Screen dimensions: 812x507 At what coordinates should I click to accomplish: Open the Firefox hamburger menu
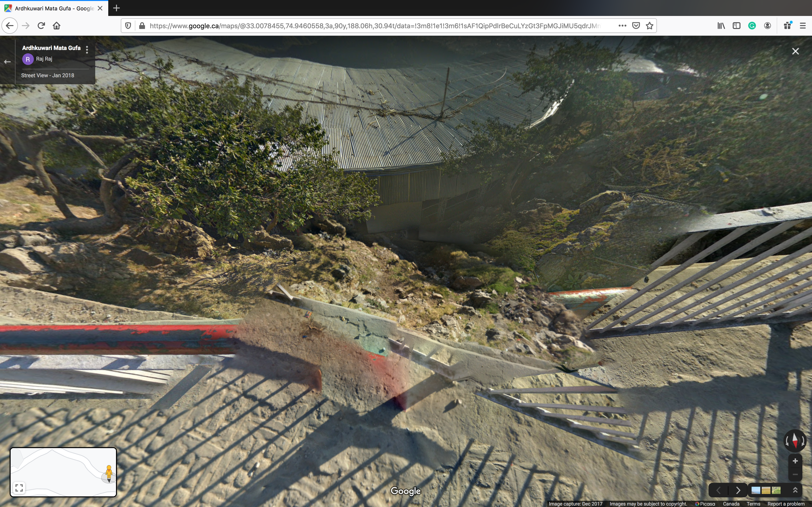[x=803, y=26]
